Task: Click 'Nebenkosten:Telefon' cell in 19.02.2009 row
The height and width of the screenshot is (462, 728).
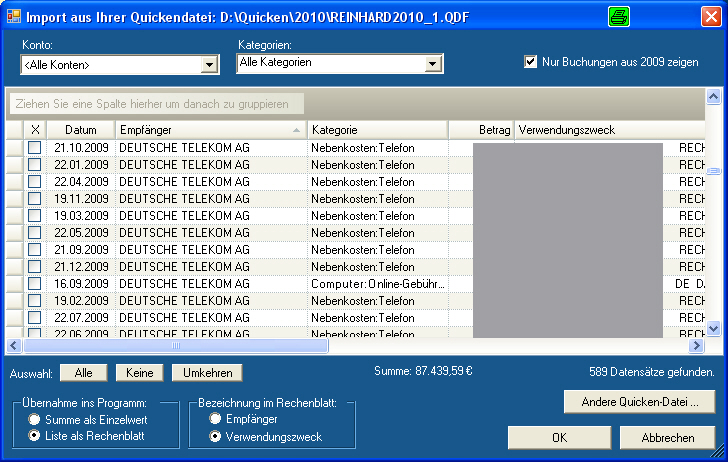Action: pyautogui.click(x=377, y=300)
